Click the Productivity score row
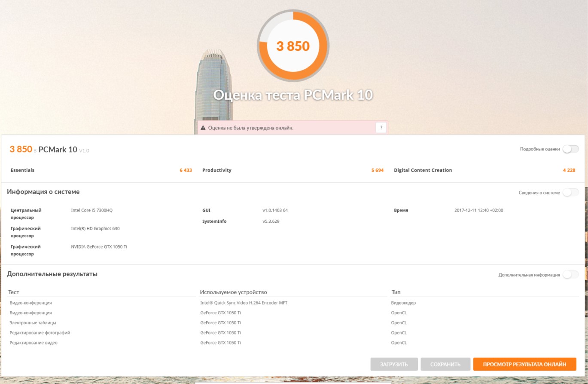This screenshot has height=384, width=588. (293, 170)
